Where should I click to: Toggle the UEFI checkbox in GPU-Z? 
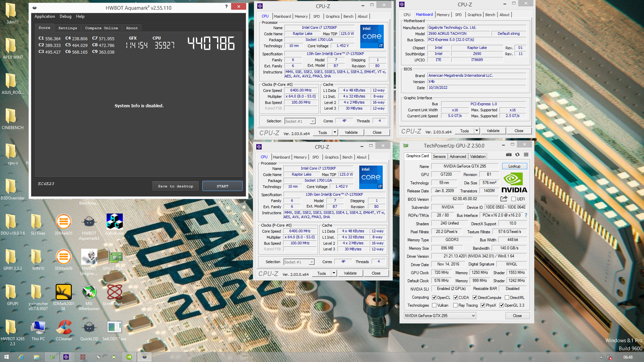tap(513, 199)
